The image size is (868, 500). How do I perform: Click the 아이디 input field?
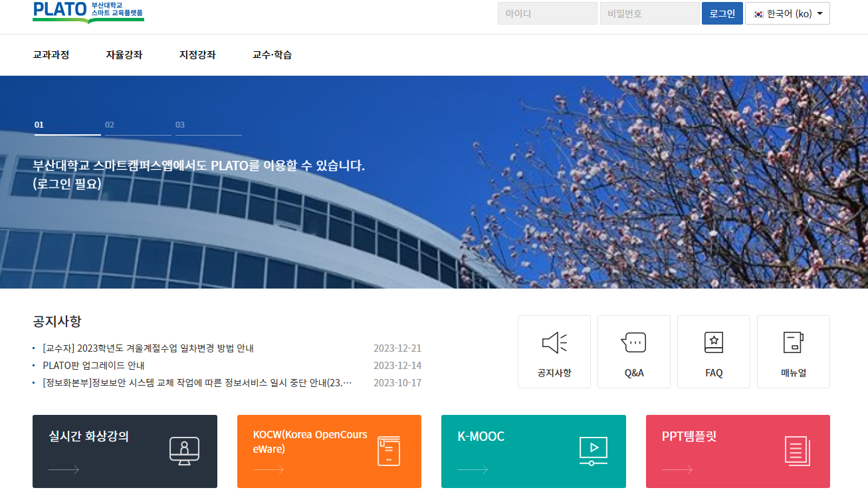[x=547, y=13]
